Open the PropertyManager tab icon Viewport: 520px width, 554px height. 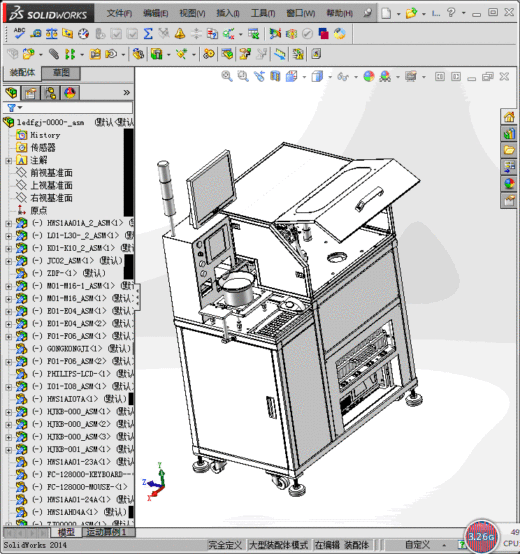click(30, 93)
